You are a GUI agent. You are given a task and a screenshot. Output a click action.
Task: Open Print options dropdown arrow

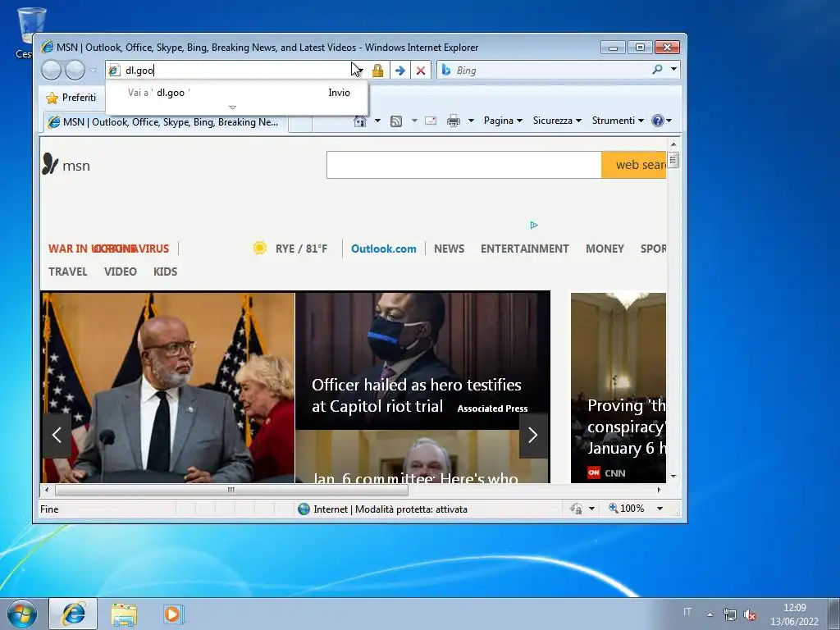pyautogui.click(x=471, y=121)
